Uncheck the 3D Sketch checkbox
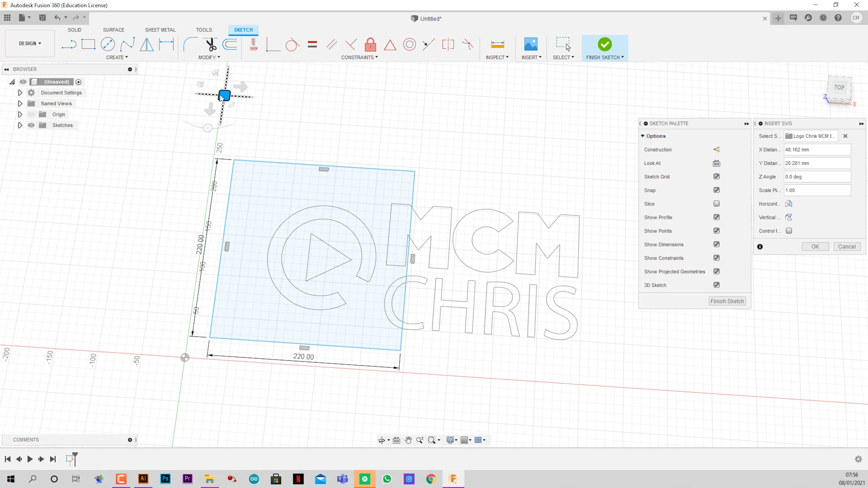 point(717,285)
